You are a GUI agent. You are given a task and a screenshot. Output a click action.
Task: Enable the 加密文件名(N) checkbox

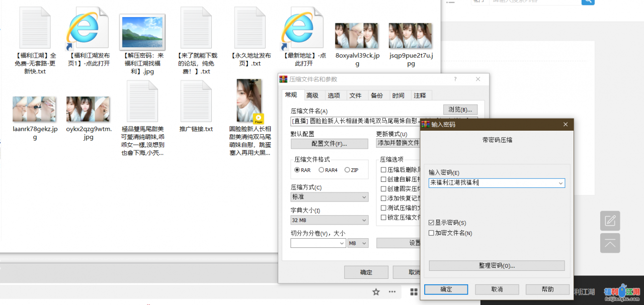pyautogui.click(x=431, y=232)
